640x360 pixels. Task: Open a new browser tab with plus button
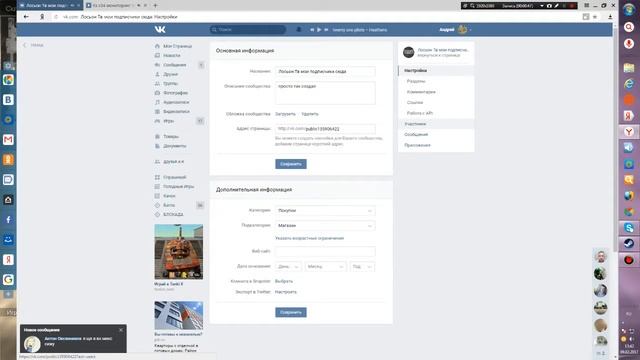[155, 6]
